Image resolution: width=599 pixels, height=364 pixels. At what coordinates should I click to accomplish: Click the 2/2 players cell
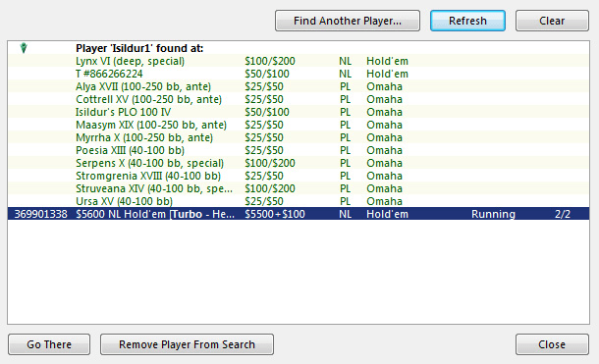(563, 214)
